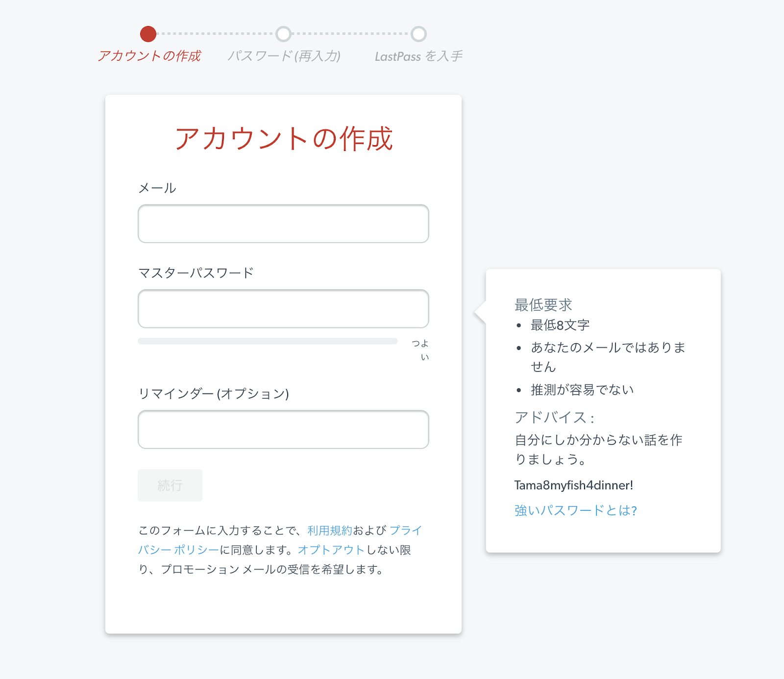Click the アカウントの作成 form heading
The height and width of the screenshot is (679, 784).
click(x=284, y=139)
